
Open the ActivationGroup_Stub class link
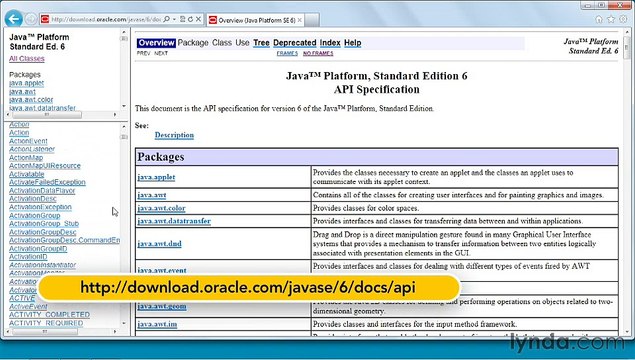(x=44, y=224)
